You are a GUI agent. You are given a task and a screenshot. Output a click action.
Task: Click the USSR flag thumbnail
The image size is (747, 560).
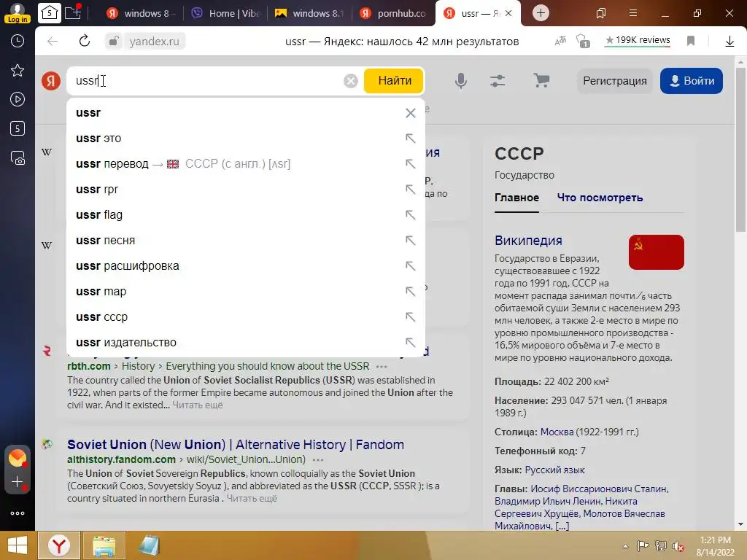[x=656, y=252]
